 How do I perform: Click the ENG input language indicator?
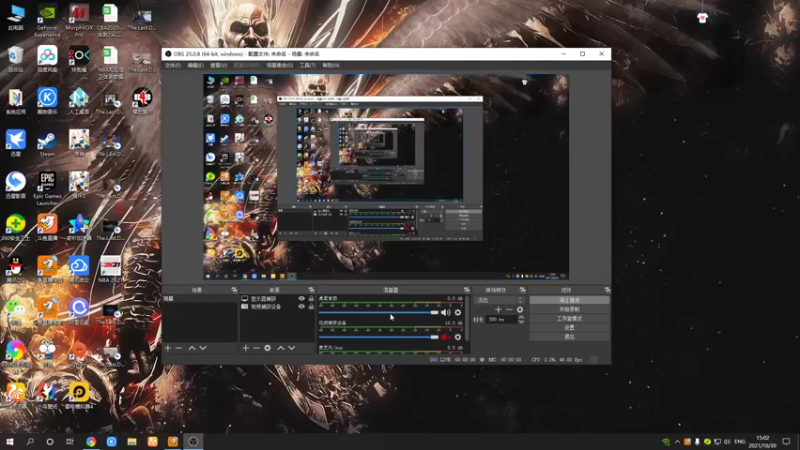pos(739,442)
